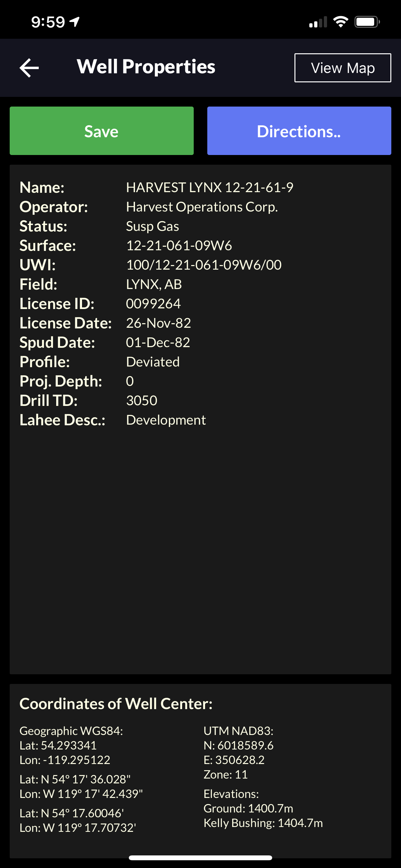Select Coordinates of Well Center heading
401x868 pixels.
[x=116, y=704]
